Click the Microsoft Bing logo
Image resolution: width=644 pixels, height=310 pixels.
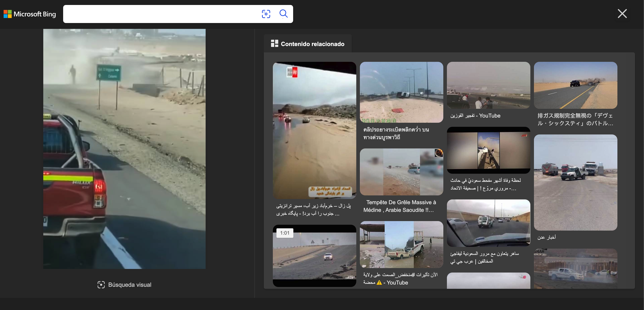[x=30, y=14]
